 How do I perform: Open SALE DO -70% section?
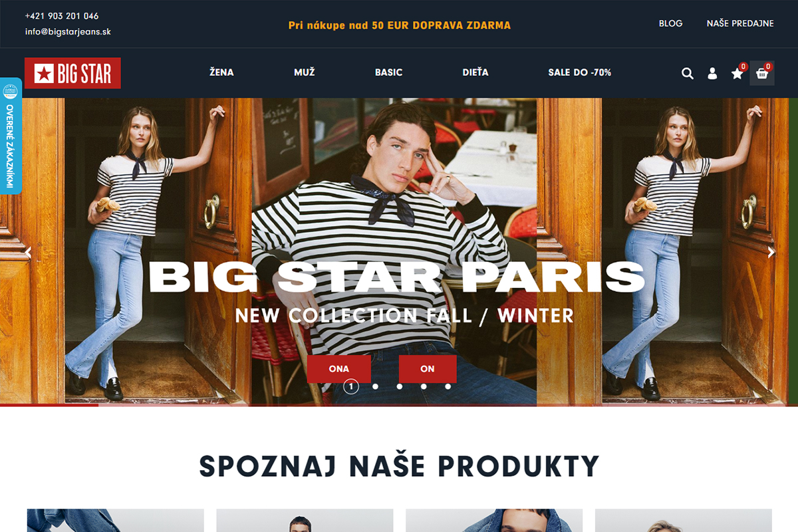(x=580, y=72)
